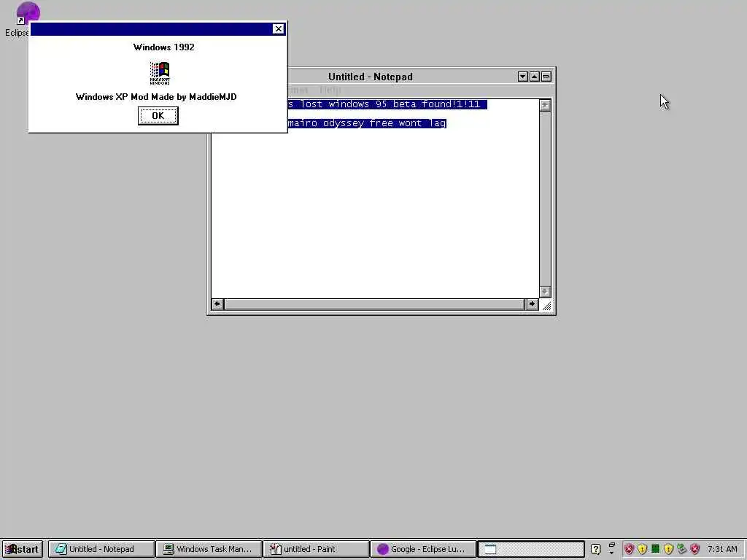Click OK in the Windows 1992 dialog

coord(158,116)
